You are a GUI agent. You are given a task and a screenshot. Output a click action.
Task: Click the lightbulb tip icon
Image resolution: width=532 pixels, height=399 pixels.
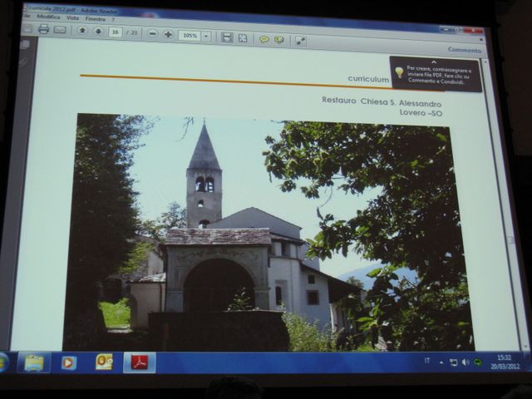click(399, 72)
